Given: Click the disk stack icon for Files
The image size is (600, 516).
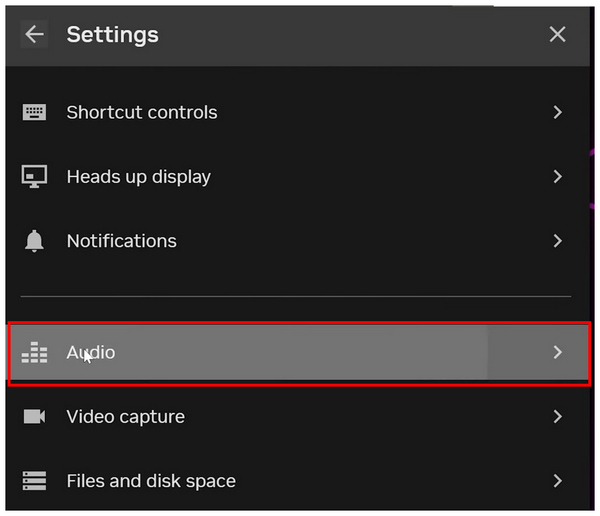Looking at the screenshot, I should pyautogui.click(x=35, y=481).
